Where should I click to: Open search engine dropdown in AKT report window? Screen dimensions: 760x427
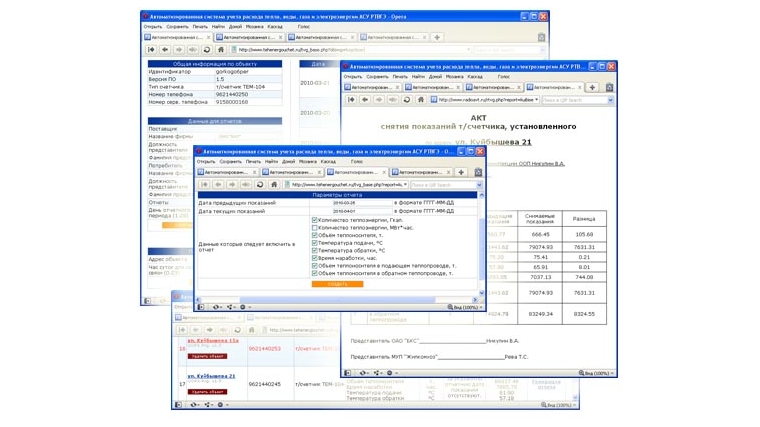pos(610,100)
